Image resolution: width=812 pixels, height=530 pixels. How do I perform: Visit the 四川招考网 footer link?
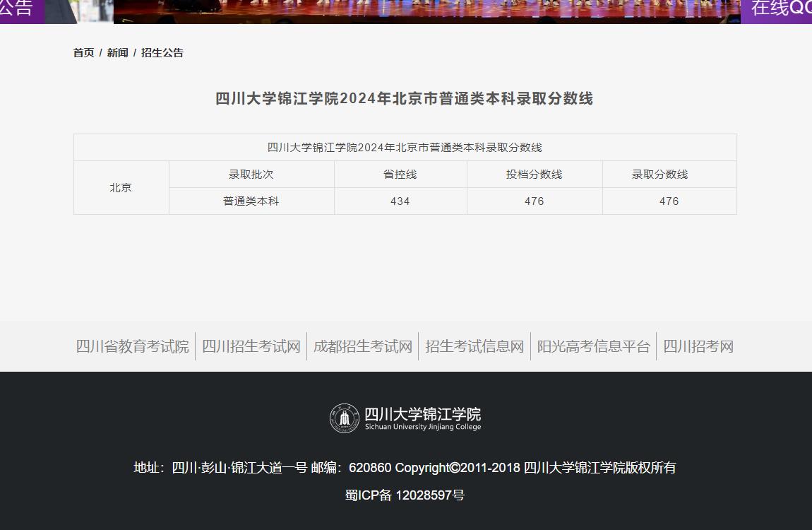tap(698, 346)
